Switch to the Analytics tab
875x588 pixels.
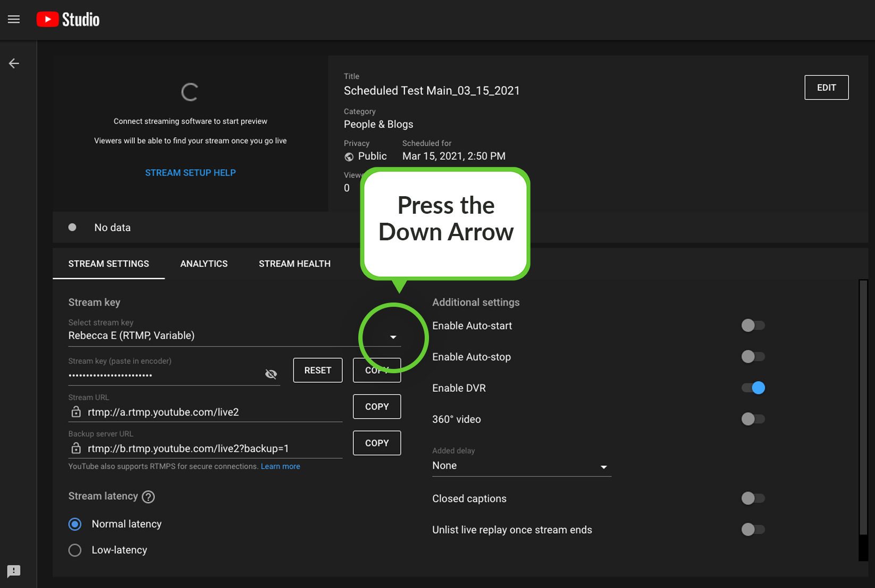[x=204, y=264]
